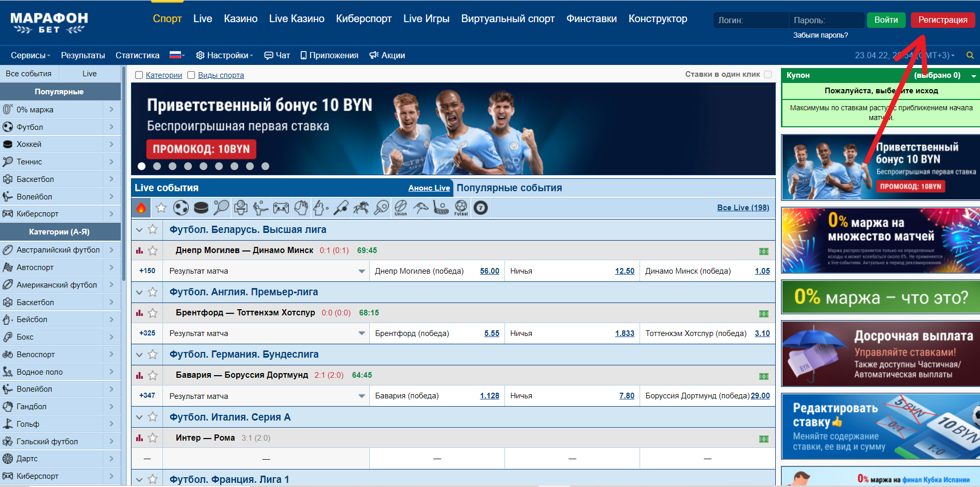The image size is (980, 487).
Task: Filter Live events by volleyball player icon
Action: [261, 208]
